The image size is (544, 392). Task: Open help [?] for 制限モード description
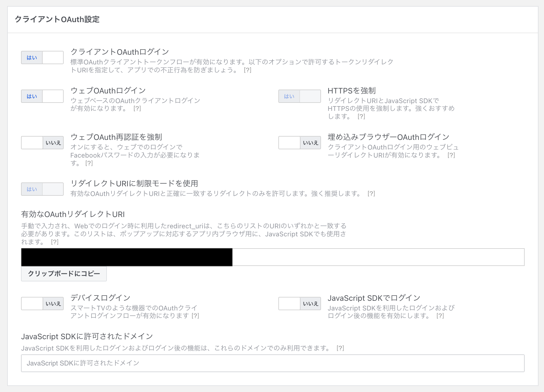click(x=371, y=194)
